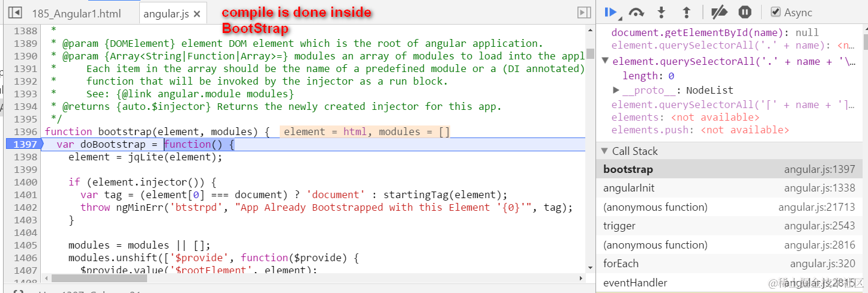This screenshot has height=293, width=868.
Task: Click the 'element = html, modules = []' inline value
Action: [366, 131]
